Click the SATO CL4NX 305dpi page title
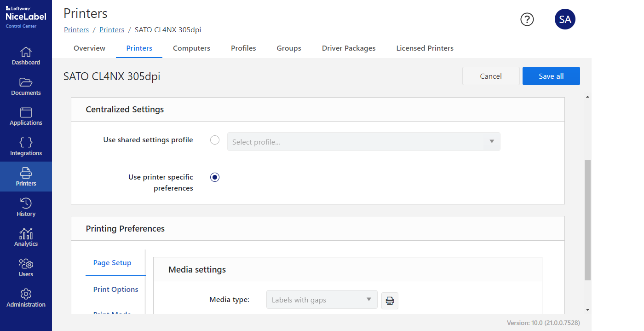 pyautogui.click(x=112, y=76)
